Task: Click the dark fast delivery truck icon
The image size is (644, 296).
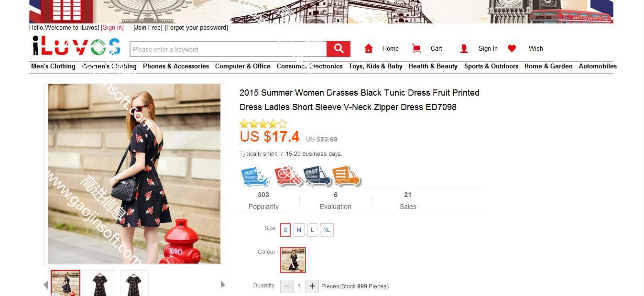Action: pyautogui.click(x=317, y=176)
